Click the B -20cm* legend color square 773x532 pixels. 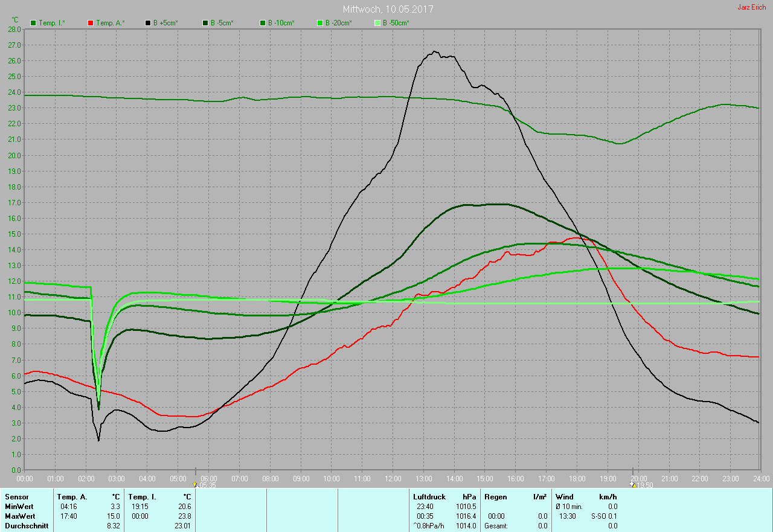click(x=320, y=23)
